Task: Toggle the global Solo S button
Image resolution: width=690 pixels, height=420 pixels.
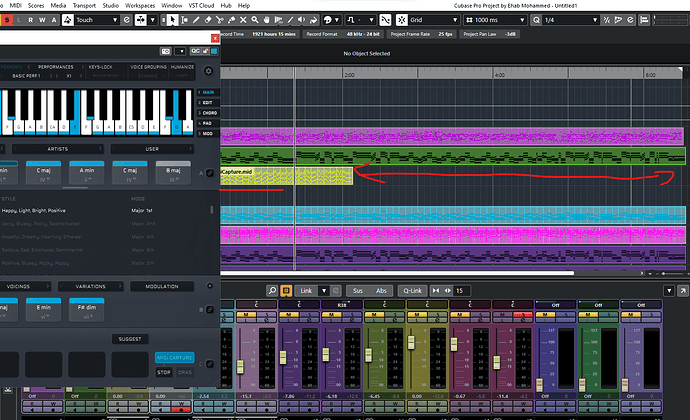Action: (x=7, y=20)
